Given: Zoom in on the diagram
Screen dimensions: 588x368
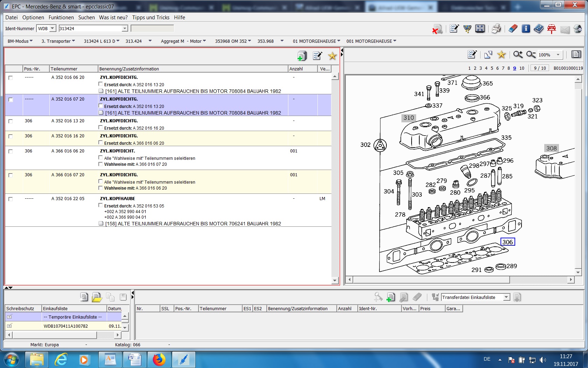Looking at the screenshot, I should (518, 54).
